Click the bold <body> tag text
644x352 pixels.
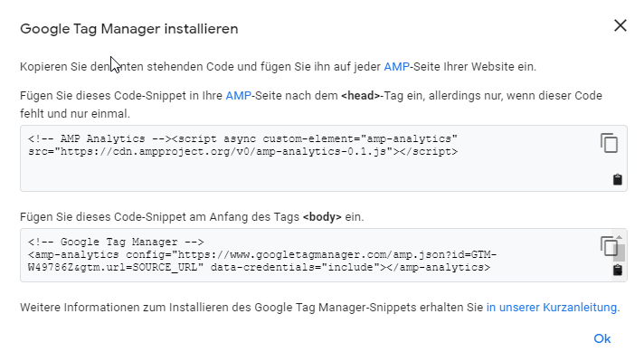(322, 217)
